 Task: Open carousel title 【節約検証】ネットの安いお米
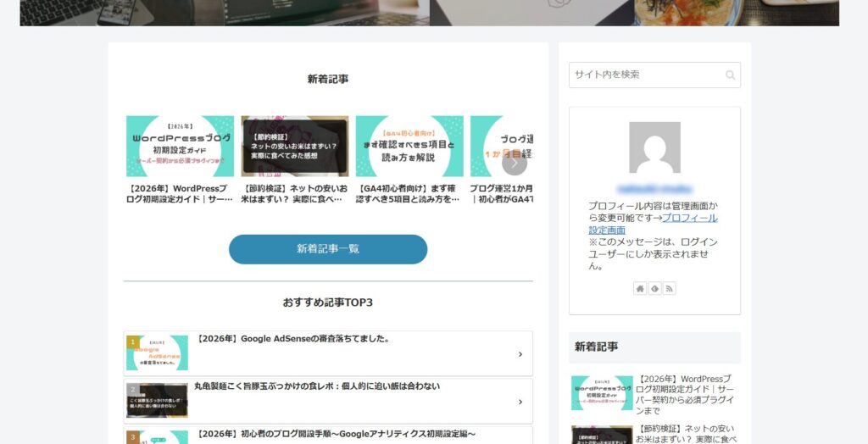pos(294,194)
